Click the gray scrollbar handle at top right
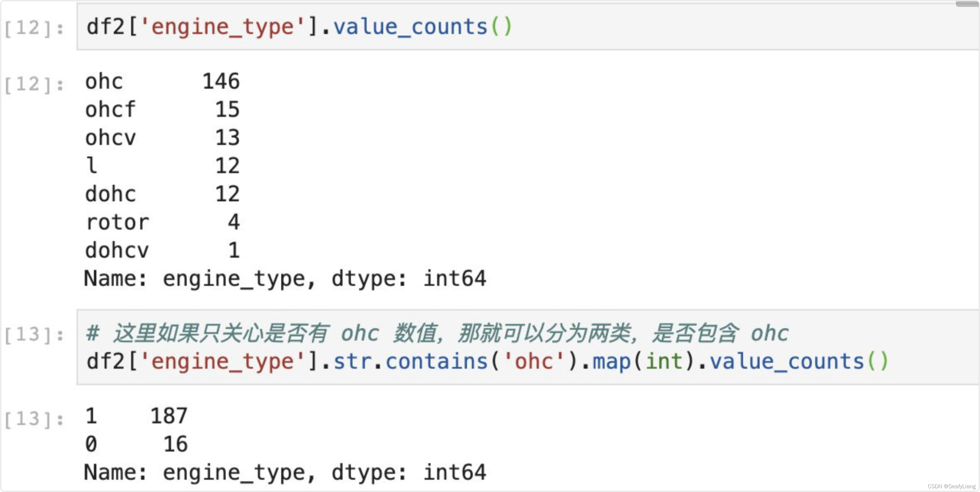980x492 pixels. [968, 3]
